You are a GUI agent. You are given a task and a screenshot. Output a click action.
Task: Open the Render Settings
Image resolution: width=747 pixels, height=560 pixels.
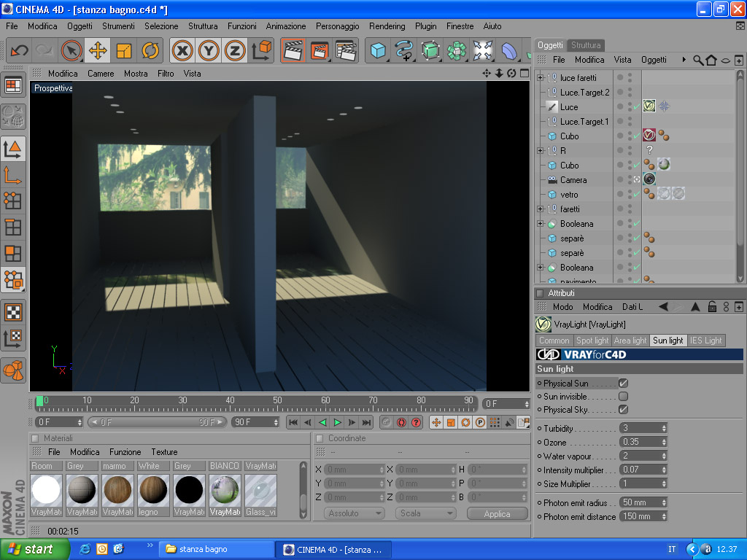tap(347, 50)
